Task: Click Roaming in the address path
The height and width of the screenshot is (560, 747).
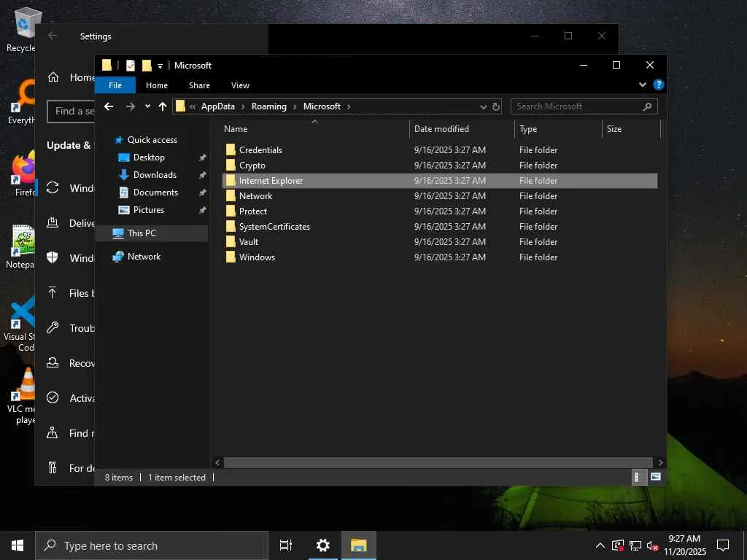Action: point(268,106)
